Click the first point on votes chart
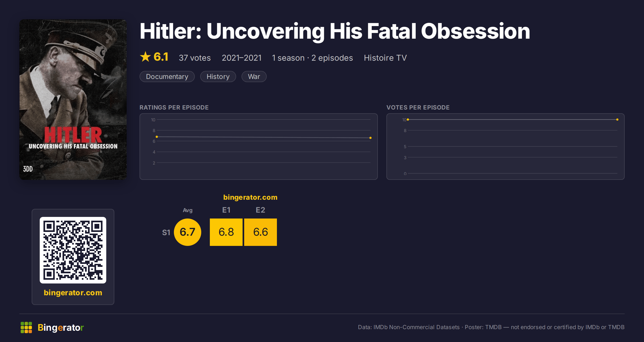Screen dimensions: 644x342 tap(408, 119)
